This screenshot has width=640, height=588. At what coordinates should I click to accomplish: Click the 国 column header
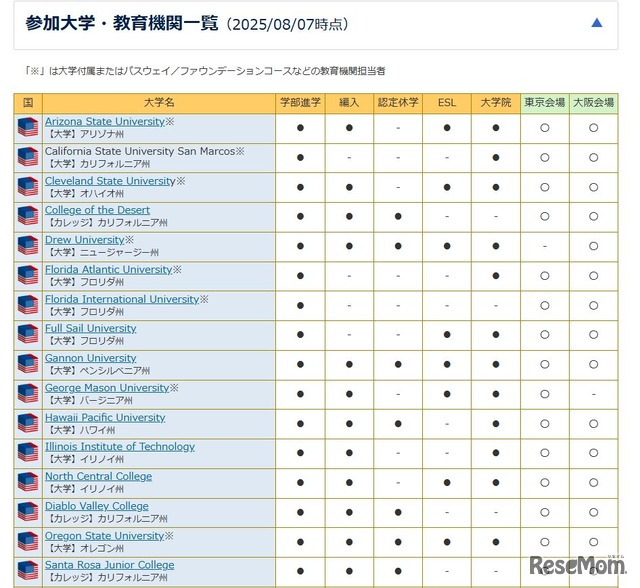point(28,103)
